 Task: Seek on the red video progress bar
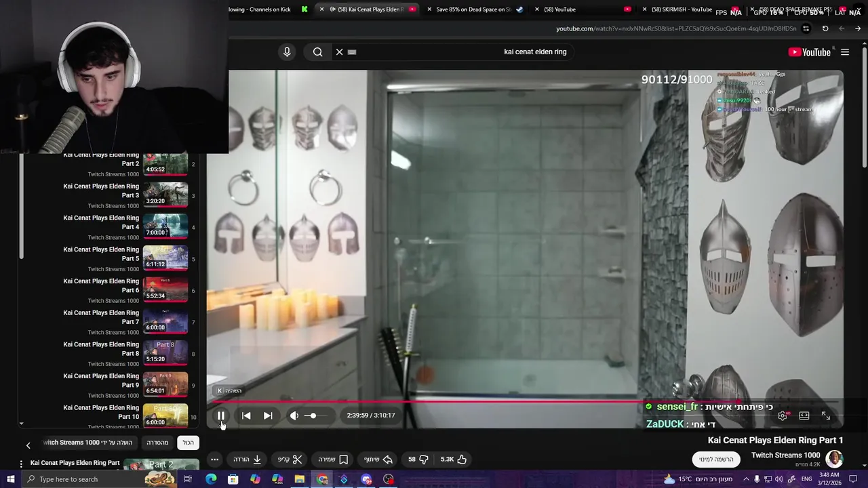526,401
